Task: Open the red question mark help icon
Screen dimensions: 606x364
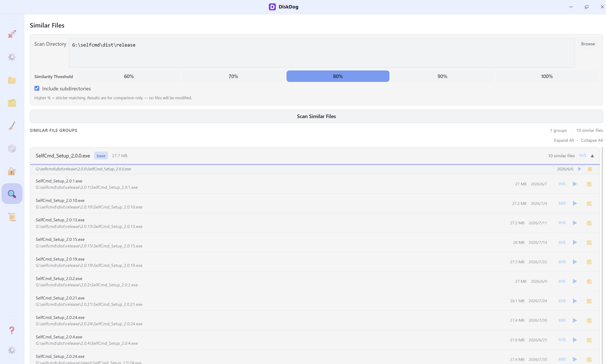Action: click(x=12, y=330)
